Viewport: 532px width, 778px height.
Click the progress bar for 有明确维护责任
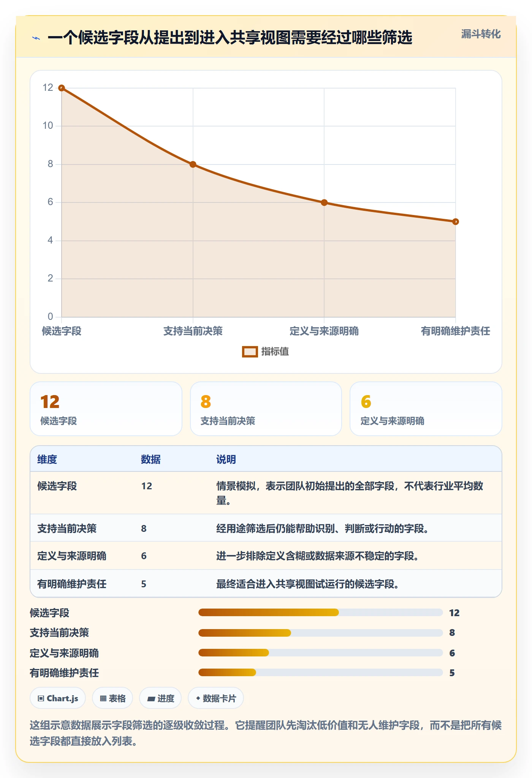pyautogui.click(x=321, y=672)
